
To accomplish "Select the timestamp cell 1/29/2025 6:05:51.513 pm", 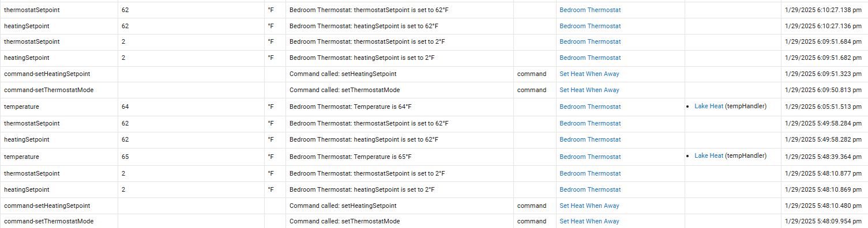I will click(x=824, y=107).
